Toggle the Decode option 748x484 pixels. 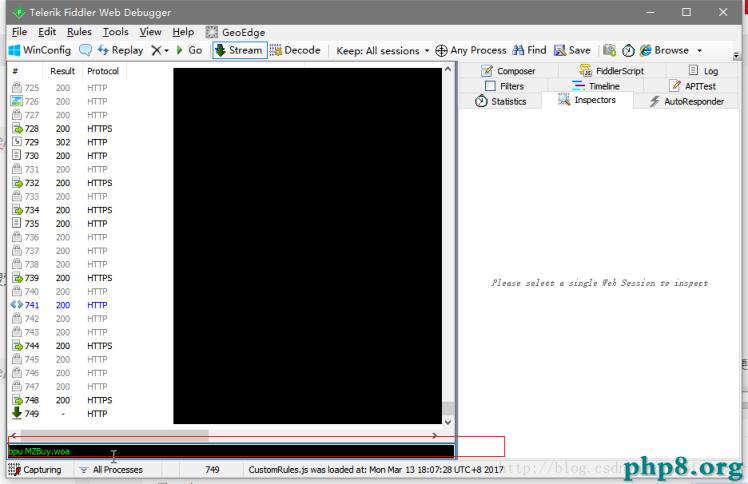tap(295, 50)
